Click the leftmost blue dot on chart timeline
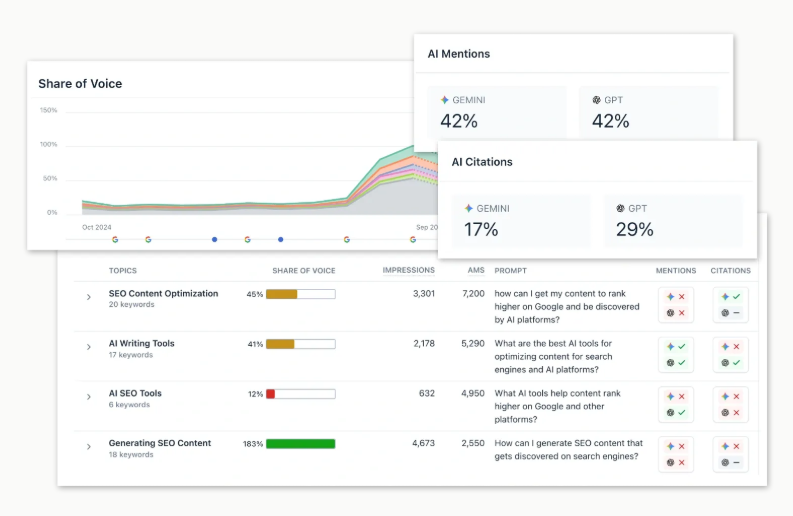 coord(214,240)
